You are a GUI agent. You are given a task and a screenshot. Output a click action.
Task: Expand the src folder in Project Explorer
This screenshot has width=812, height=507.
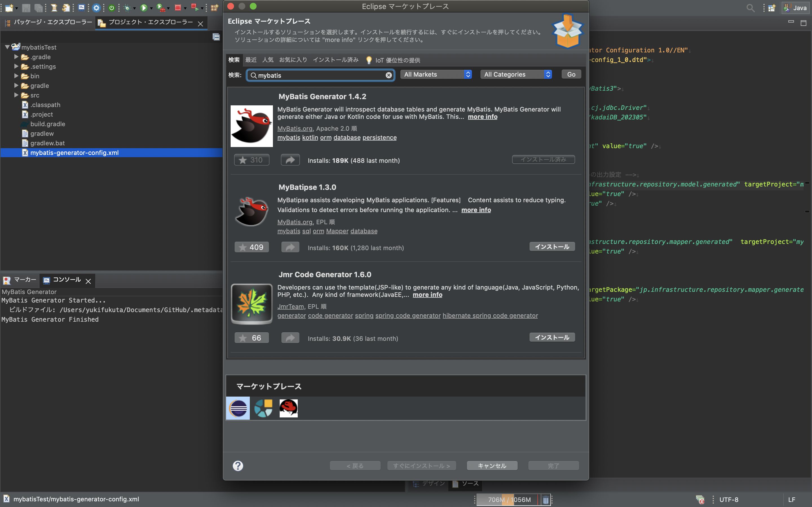[x=16, y=95]
